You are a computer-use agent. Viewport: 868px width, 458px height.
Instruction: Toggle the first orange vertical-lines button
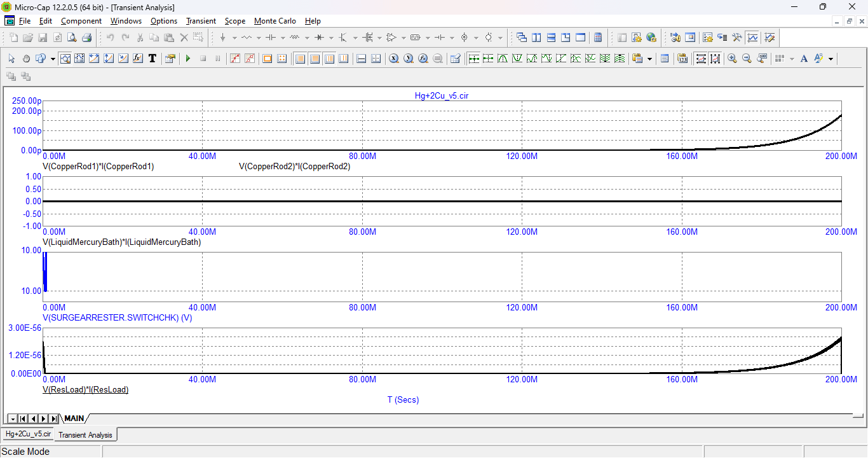[301, 59]
